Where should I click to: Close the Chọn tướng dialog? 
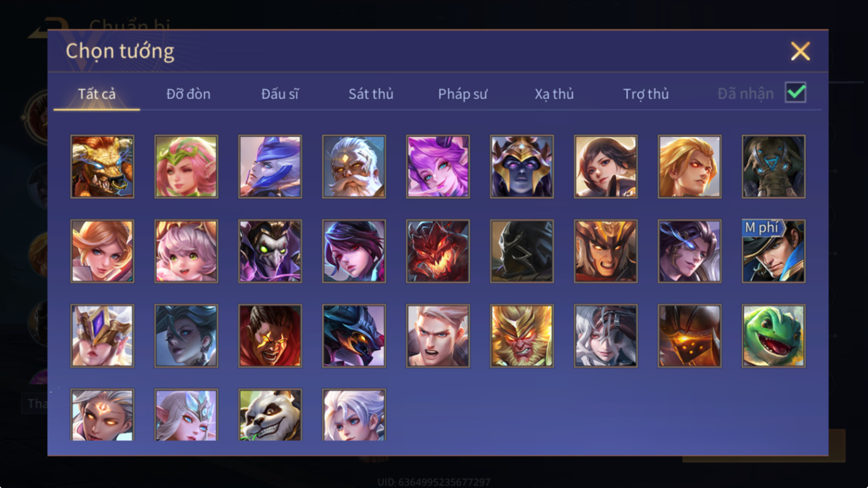pyautogui.click(x=800, y=52)
